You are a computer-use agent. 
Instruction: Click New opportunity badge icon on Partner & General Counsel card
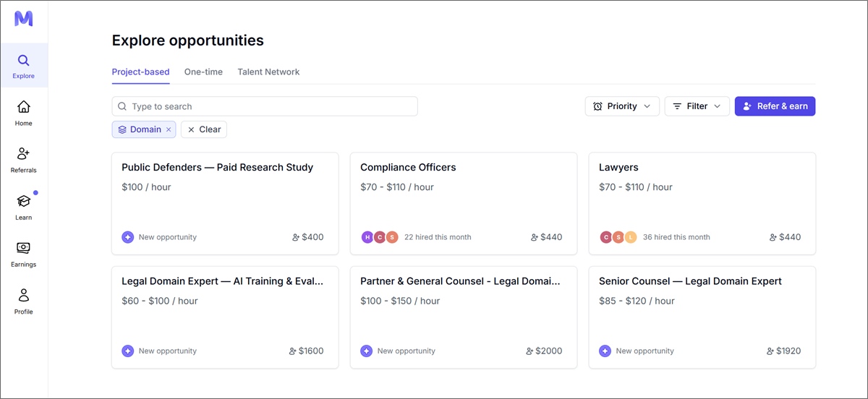(x=367, y=351)
